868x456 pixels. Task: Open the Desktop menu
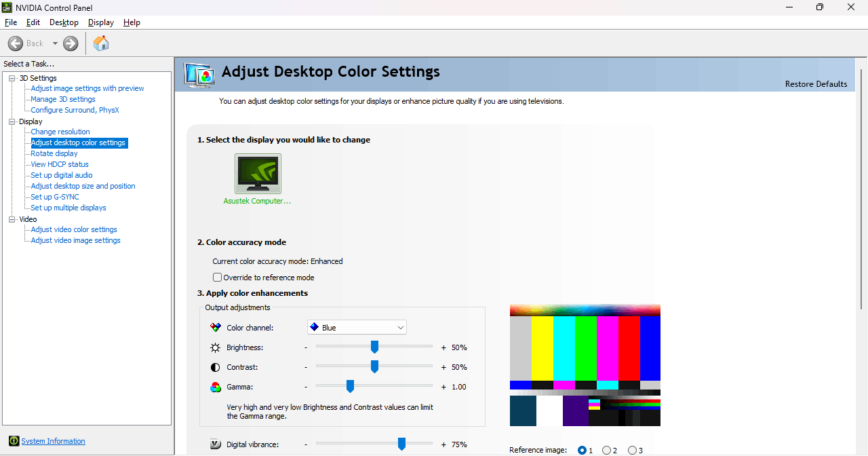(64, 22)
